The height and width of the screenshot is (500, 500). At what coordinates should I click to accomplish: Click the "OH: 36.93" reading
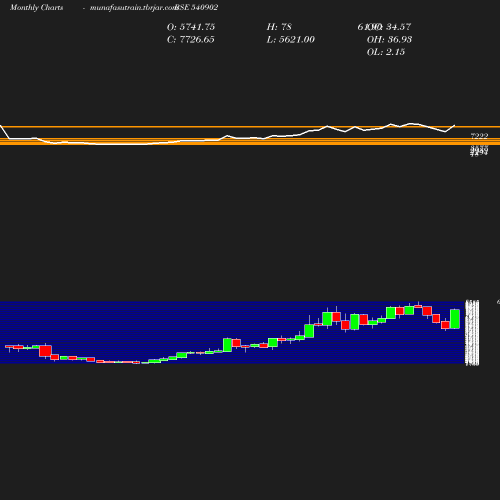tap(389, 40)
